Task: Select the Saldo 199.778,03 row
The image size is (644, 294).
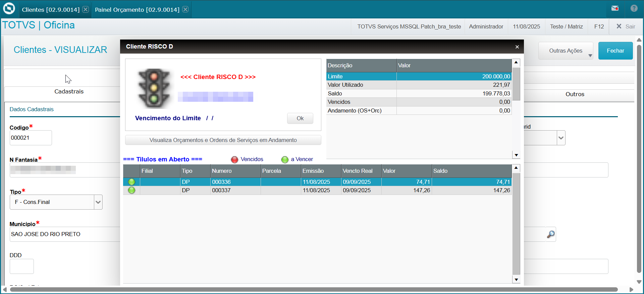Action: click(x=419, y=93)
